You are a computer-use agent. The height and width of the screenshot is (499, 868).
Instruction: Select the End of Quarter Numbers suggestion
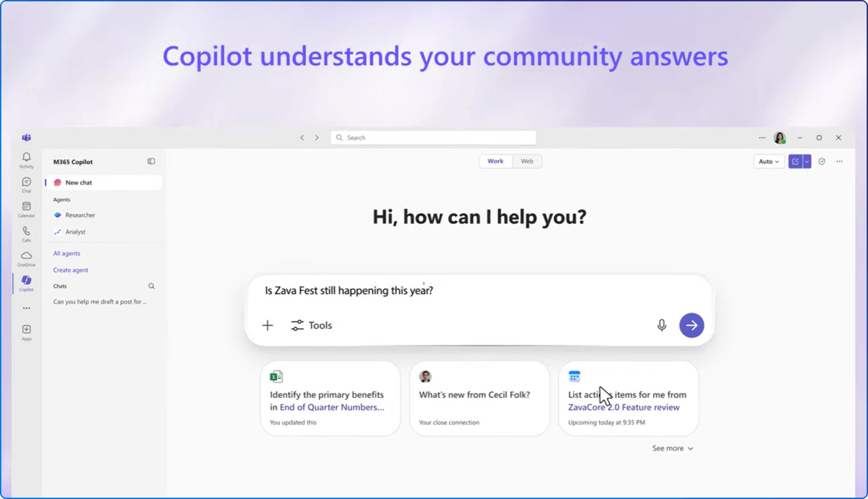click(x=331, y=398)
